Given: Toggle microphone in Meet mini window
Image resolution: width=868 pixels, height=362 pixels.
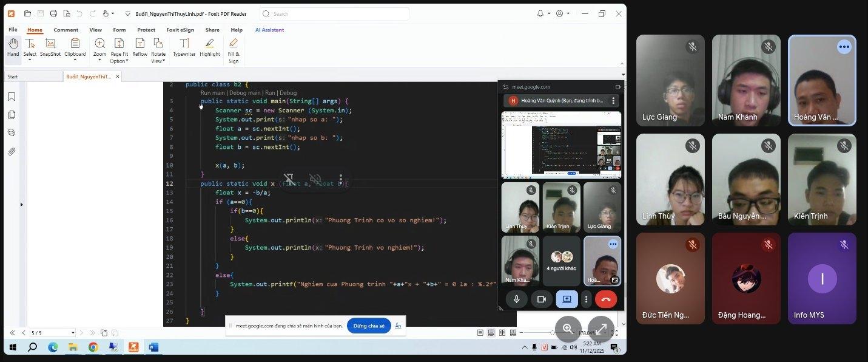Looking at the screenshot, I should pos(517,299).
